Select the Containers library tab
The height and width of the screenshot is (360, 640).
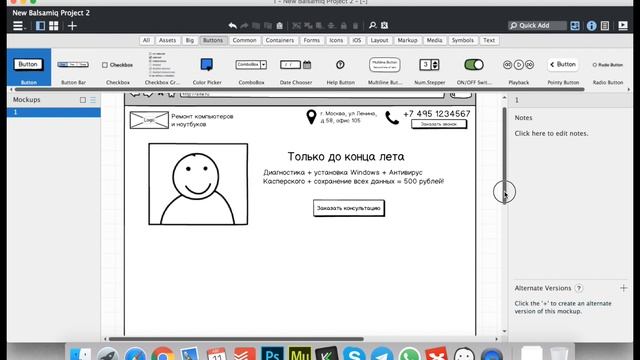(x=280, y=40)
